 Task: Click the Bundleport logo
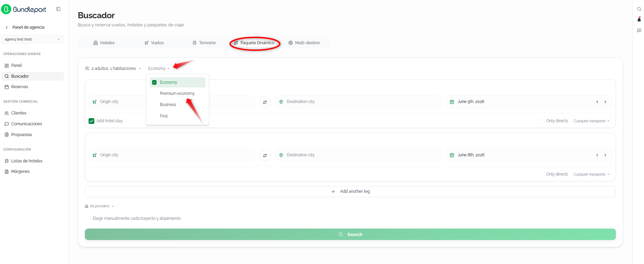[x=24, y=9]
